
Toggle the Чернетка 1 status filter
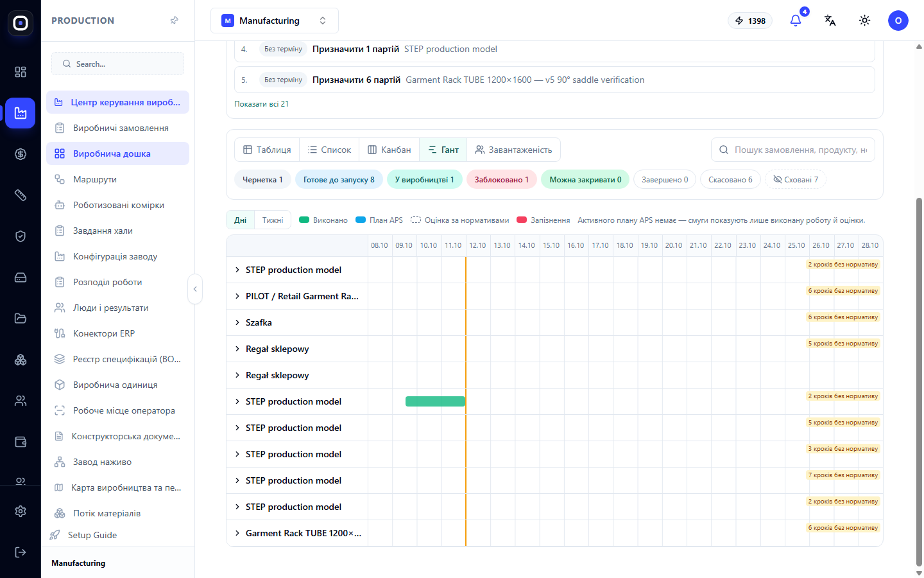[262, 180]
